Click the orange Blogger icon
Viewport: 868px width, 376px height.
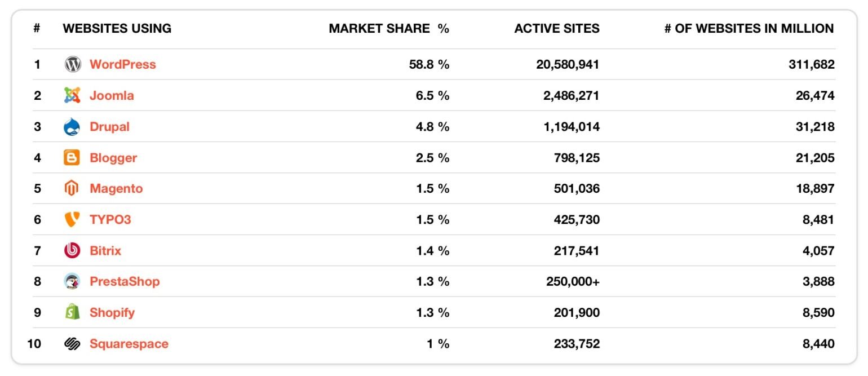click(x=73, y=158)
